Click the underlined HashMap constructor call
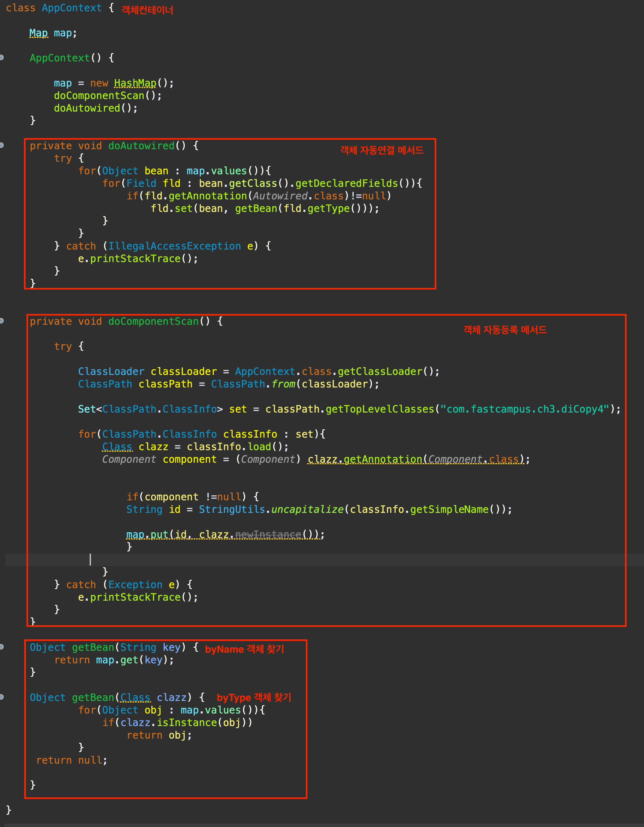The image size is (644, 827). coord(135,83)
